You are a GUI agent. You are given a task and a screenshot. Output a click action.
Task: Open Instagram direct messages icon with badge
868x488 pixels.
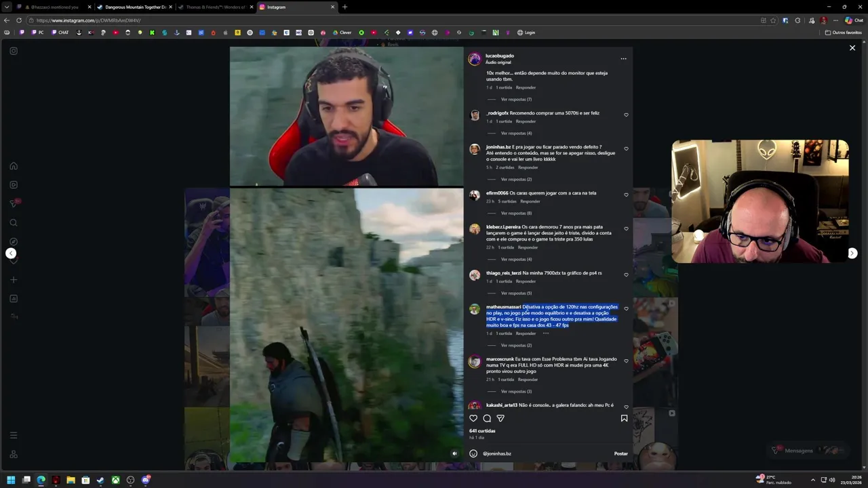pyautogui.click(x=14, y=203)
